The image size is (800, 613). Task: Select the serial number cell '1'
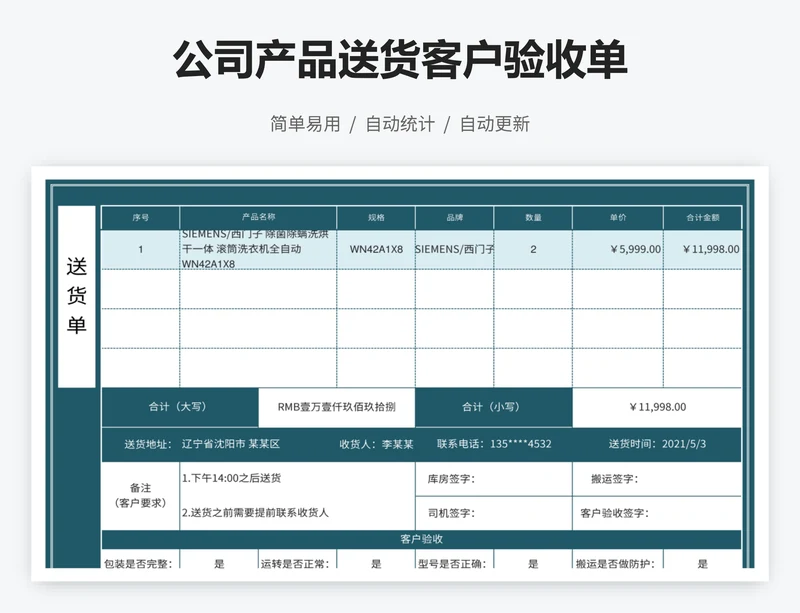140,250
